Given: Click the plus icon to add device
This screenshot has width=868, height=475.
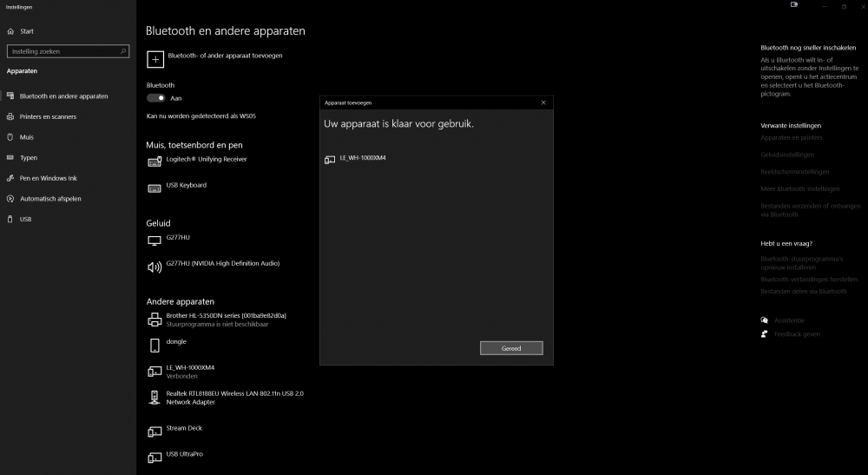Looking at the screenshot, I should coord(155,59).
